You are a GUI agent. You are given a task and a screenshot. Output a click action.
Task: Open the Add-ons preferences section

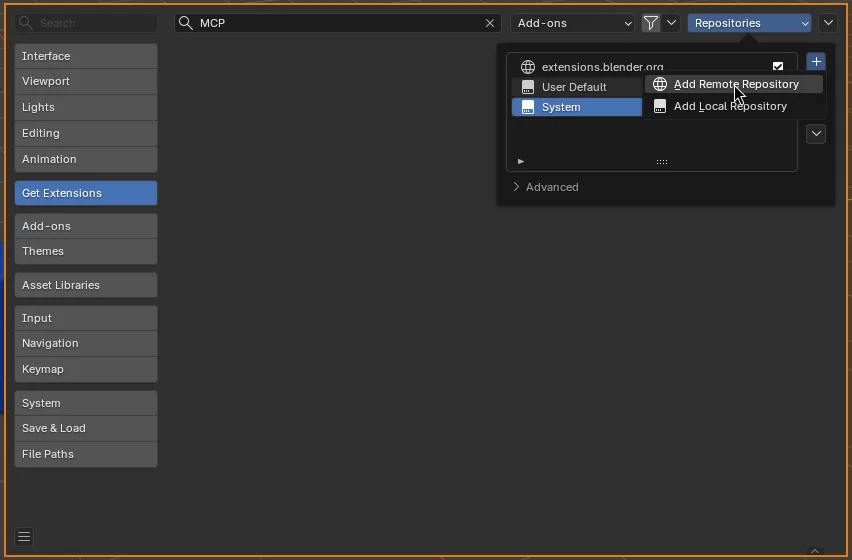click(86, 226)
